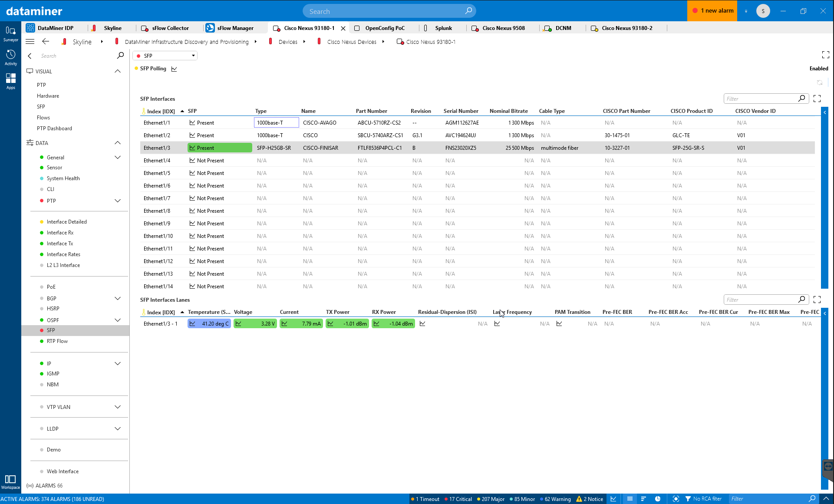Viewport: 834px width, 504px height.
Task: Click the sorted bars icon in the bottom status bar
Action: (x=643, y=499)
